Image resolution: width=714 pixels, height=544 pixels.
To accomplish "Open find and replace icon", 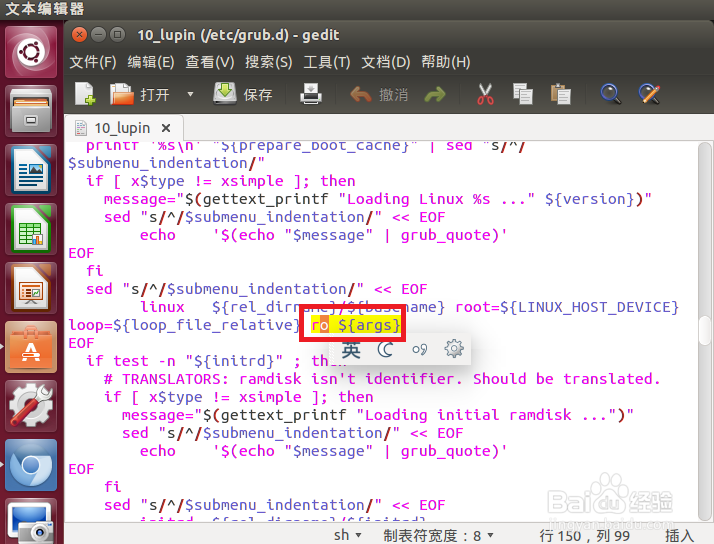I will pyautogui.click(x=649, y=94).
